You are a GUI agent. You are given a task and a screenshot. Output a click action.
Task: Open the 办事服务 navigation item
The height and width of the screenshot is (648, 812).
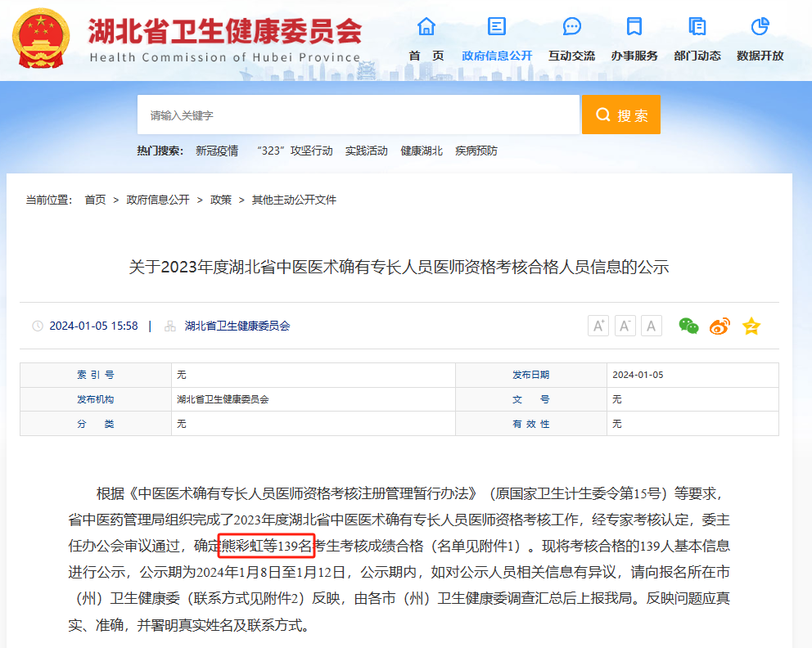pos(634,56)
